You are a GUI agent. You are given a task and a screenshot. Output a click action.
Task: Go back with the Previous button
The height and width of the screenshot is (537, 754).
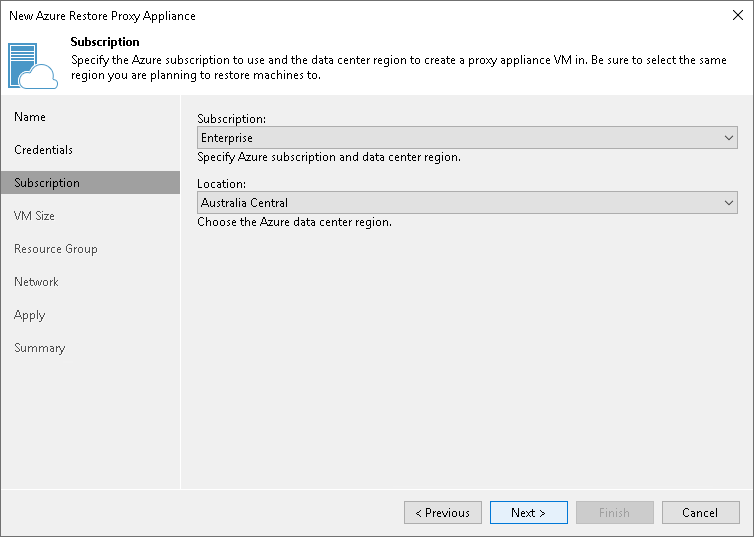coord(442,512)
